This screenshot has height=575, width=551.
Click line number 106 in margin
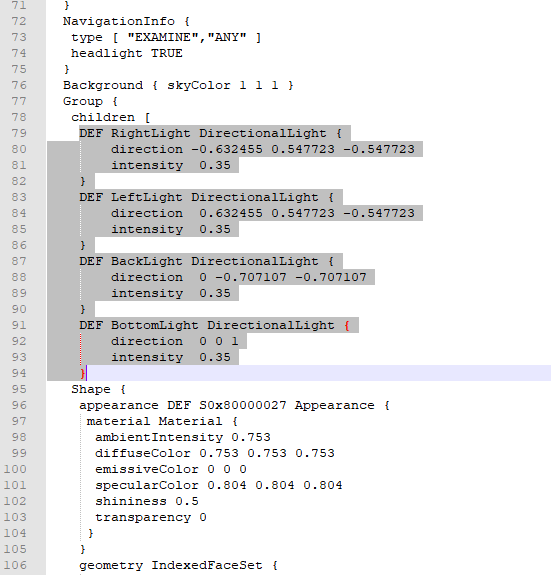(15, 565)
